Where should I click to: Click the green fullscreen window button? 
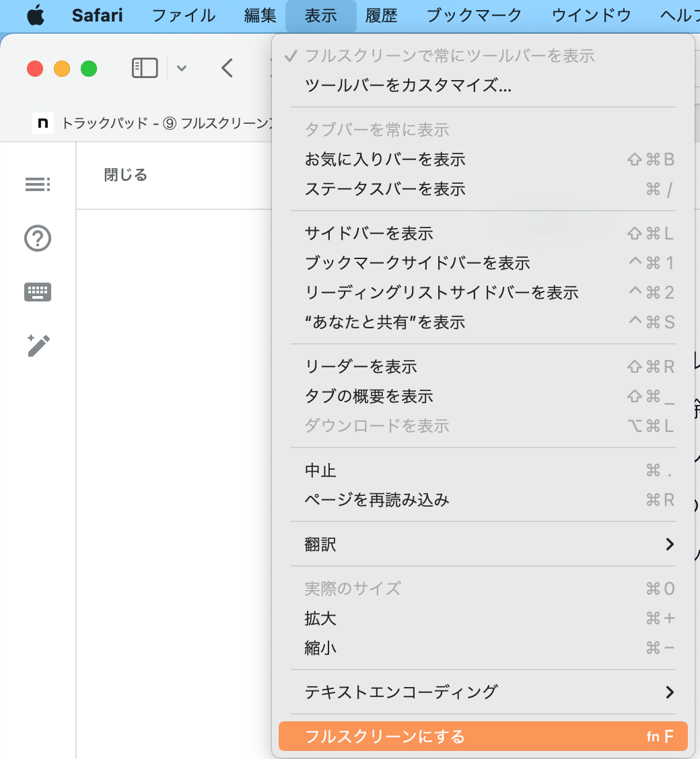coord(89,69)
